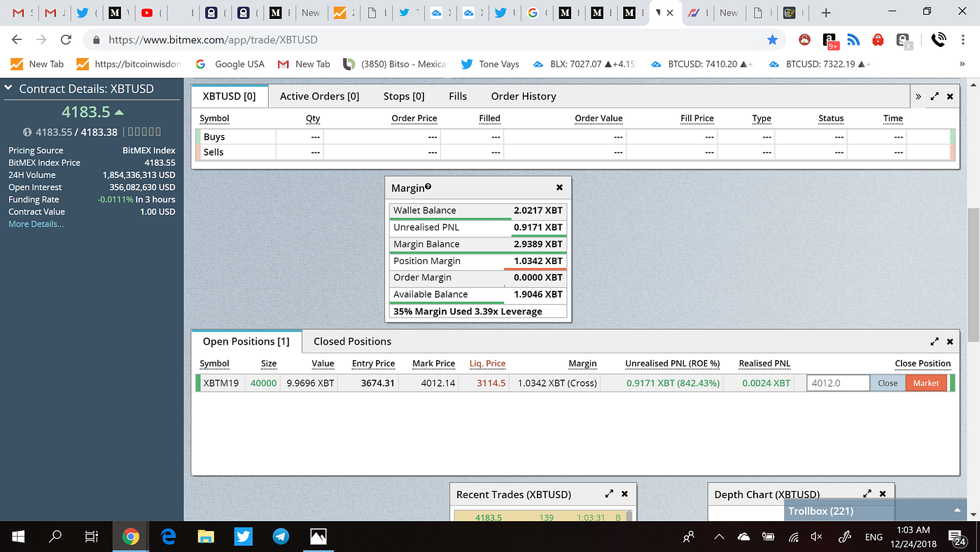Open Microsoft Edge from the taskbar
The image size is (980, 552).
tap(168, 537)
